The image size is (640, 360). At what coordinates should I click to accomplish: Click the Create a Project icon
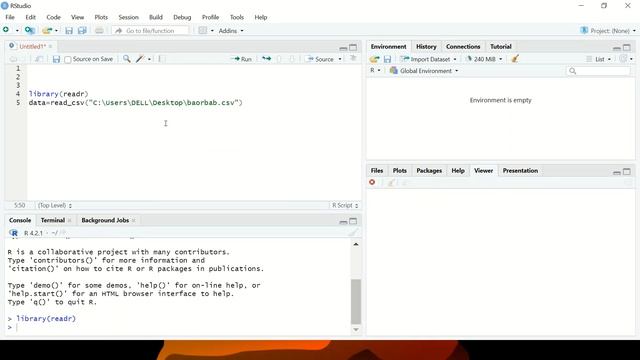click(x=29, y=31)
